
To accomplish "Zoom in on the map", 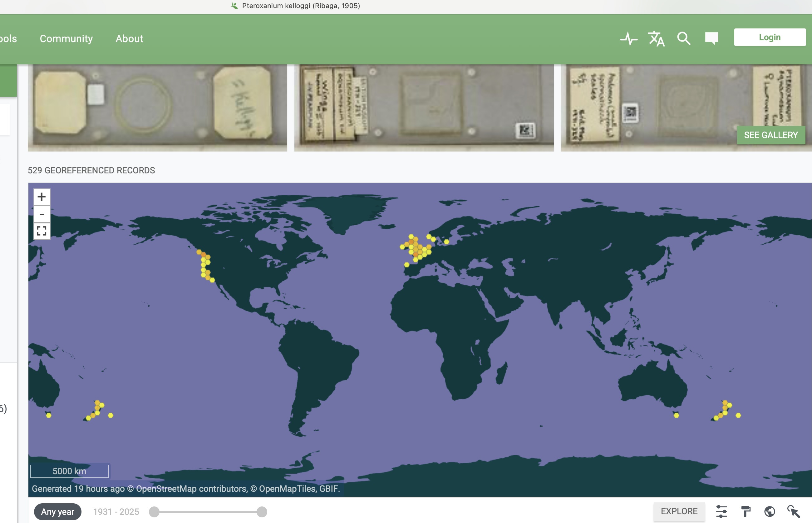I will click(x=42, y=197).
